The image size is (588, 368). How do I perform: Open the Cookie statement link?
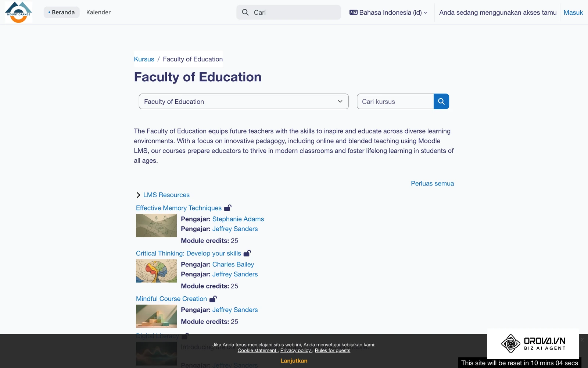coord(257,350)
